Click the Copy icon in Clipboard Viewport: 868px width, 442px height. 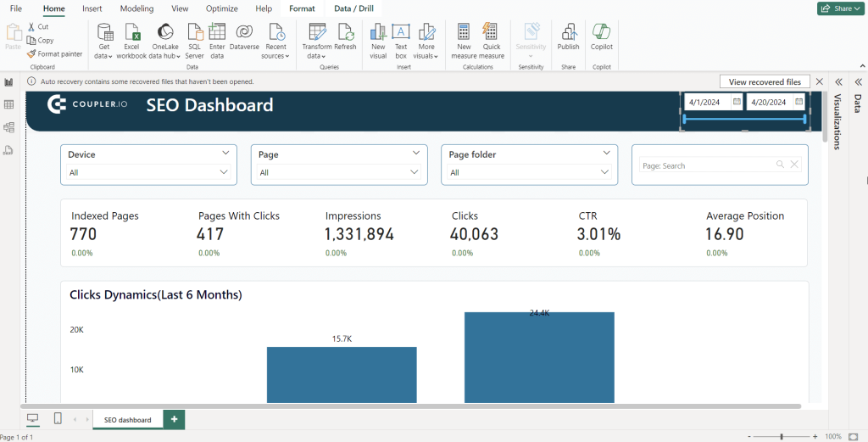31,40
